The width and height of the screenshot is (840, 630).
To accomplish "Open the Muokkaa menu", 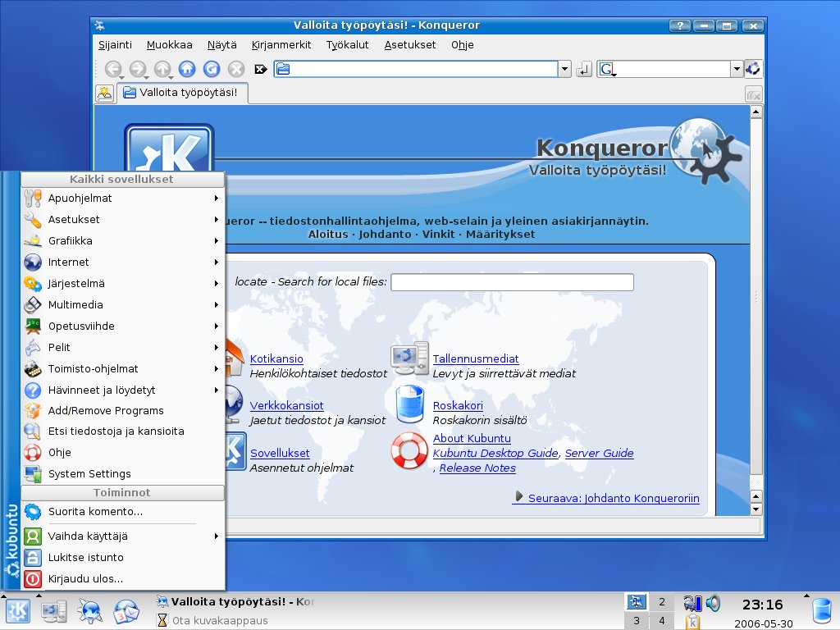I will (169, 45).
